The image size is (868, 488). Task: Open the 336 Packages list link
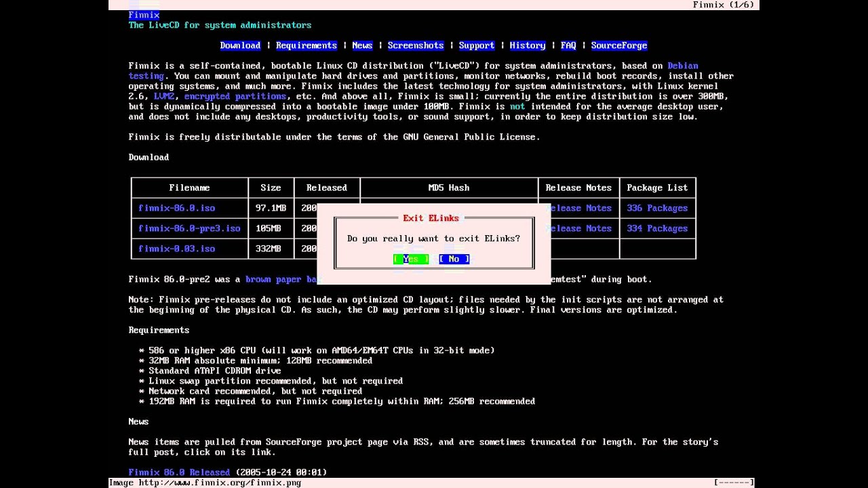(657, 208)
